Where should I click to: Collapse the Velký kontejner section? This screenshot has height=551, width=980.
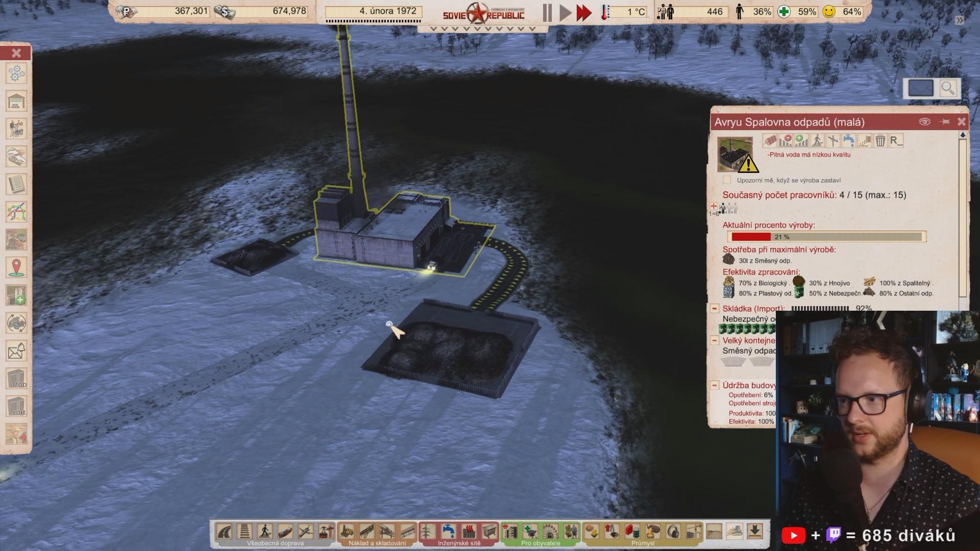[715, 340]
